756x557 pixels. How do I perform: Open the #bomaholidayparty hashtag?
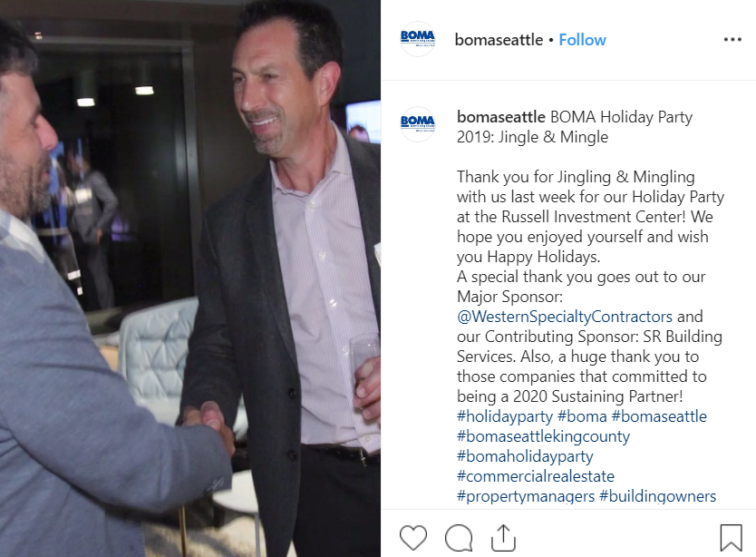(x=525, y=456)
